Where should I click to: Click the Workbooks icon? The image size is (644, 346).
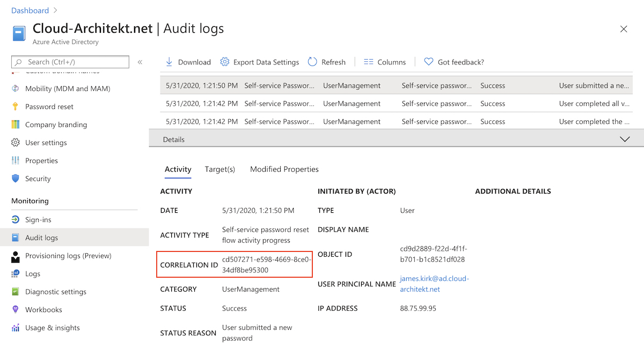(16, 309)
